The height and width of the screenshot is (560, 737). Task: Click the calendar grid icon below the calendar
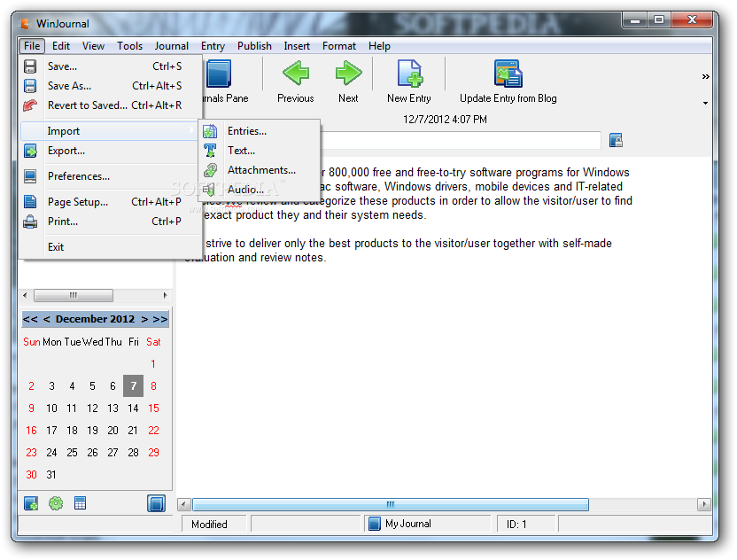(x=81, y=503)
